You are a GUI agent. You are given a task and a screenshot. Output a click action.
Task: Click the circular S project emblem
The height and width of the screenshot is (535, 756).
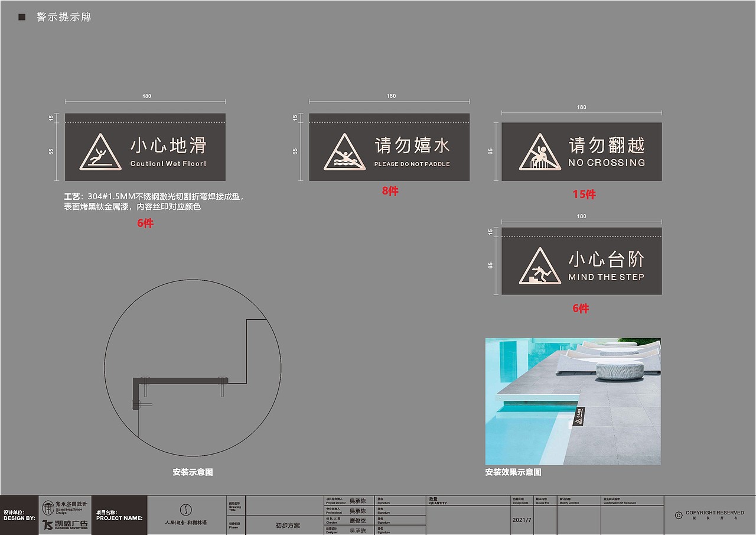[186, 510]
